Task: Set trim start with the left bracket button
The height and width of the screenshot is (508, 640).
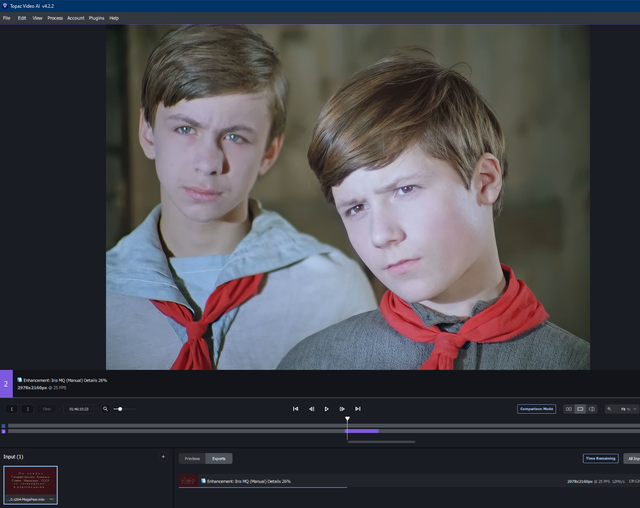Action: tap(11, 409)
